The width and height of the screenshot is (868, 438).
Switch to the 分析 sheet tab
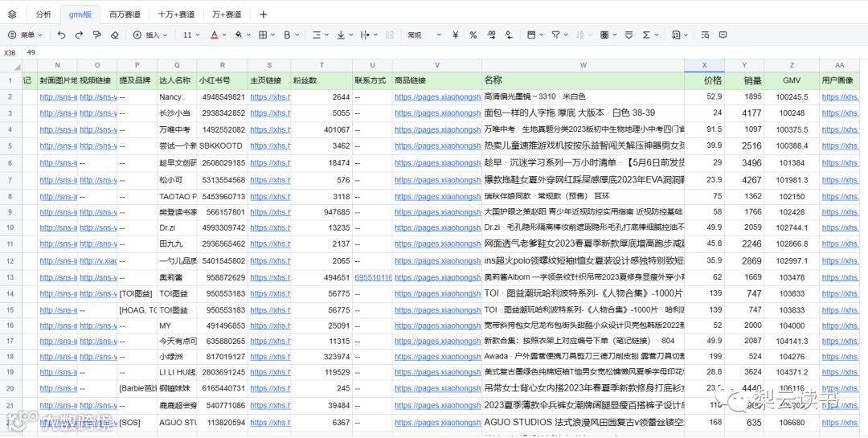click(43, 14)
